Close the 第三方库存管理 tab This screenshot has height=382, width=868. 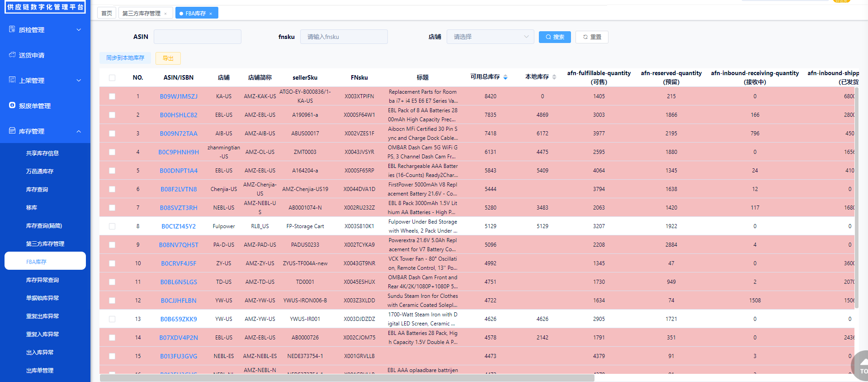pos(165,14)
